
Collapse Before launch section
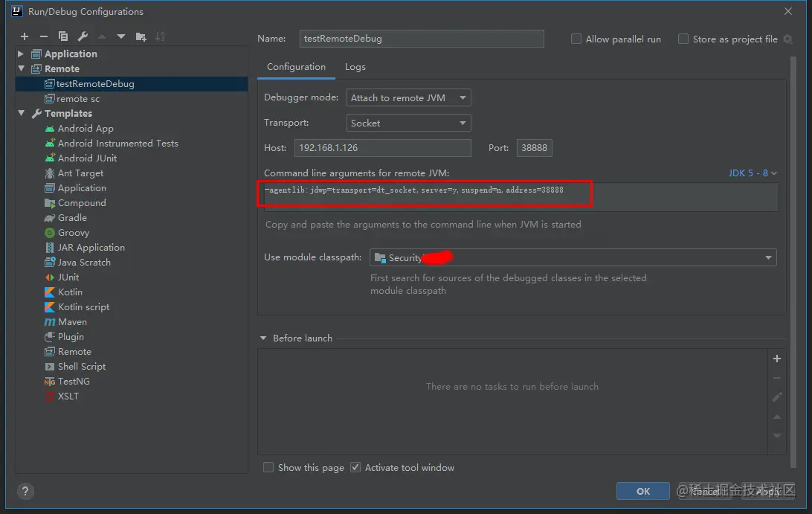[x=263, y=338]
